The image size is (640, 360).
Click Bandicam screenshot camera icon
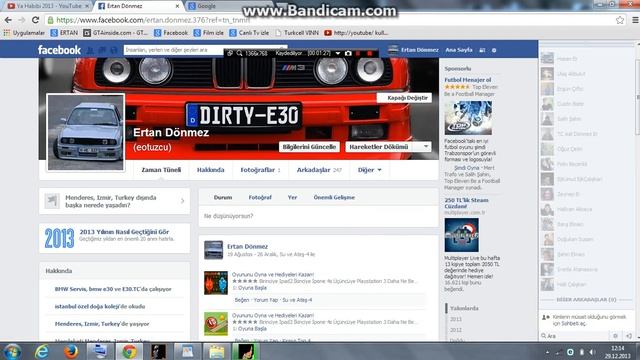tap(348, 53)
